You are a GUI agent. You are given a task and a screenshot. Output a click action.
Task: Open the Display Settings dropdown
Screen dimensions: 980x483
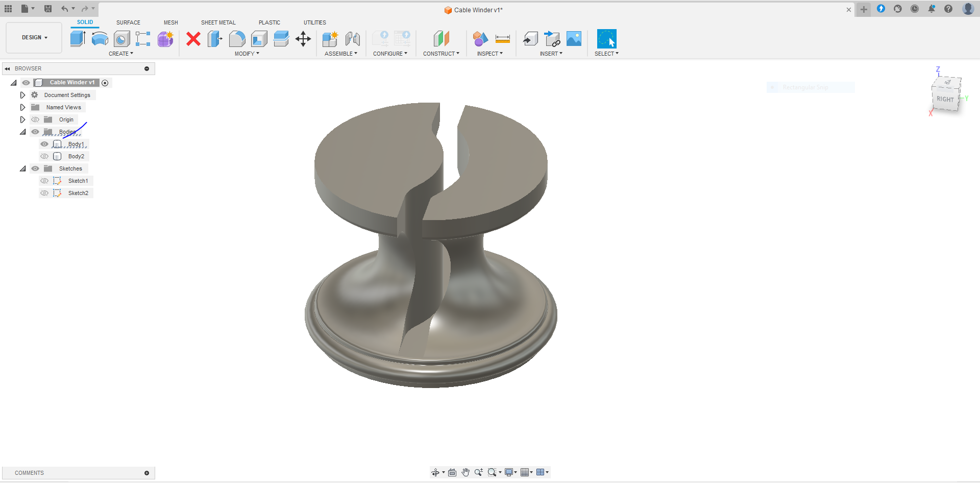point(511,472)
